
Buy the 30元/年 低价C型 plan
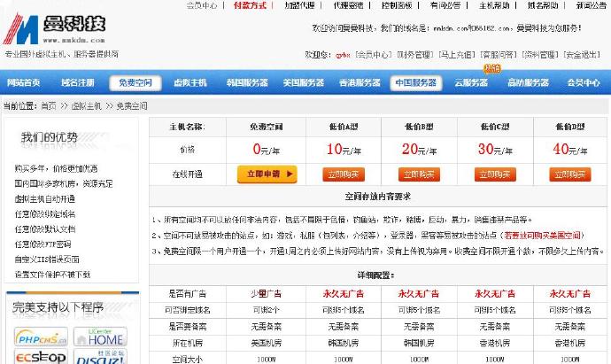tap(491, 174)
